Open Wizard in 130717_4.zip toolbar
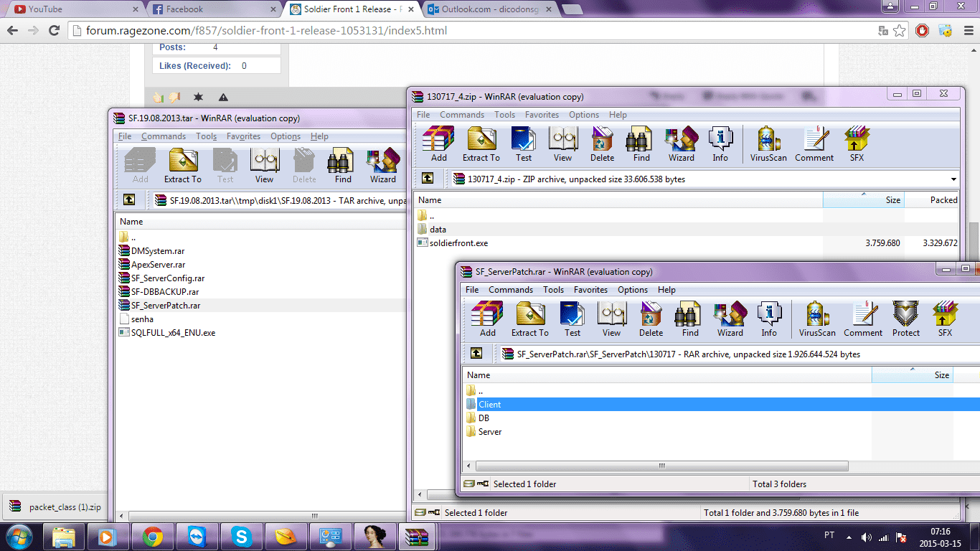The width and height of the screenshot is (980, 551). click(x=682, y=144)
